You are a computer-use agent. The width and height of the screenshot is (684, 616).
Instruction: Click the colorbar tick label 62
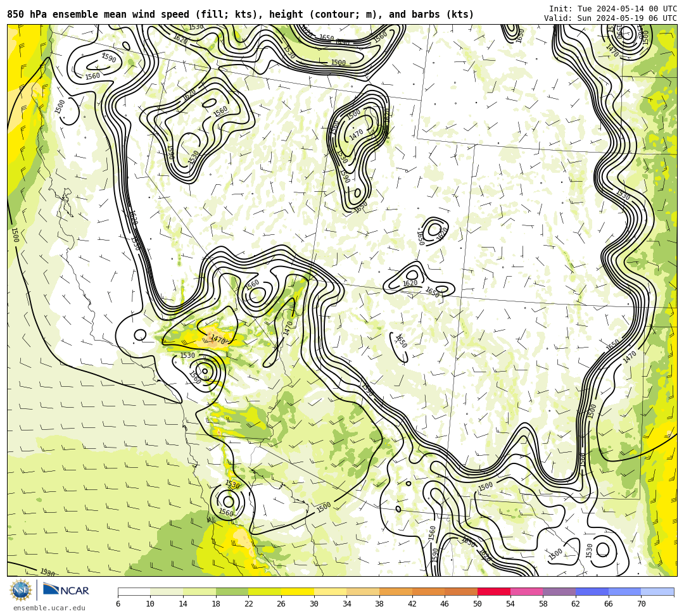(576, 604)
